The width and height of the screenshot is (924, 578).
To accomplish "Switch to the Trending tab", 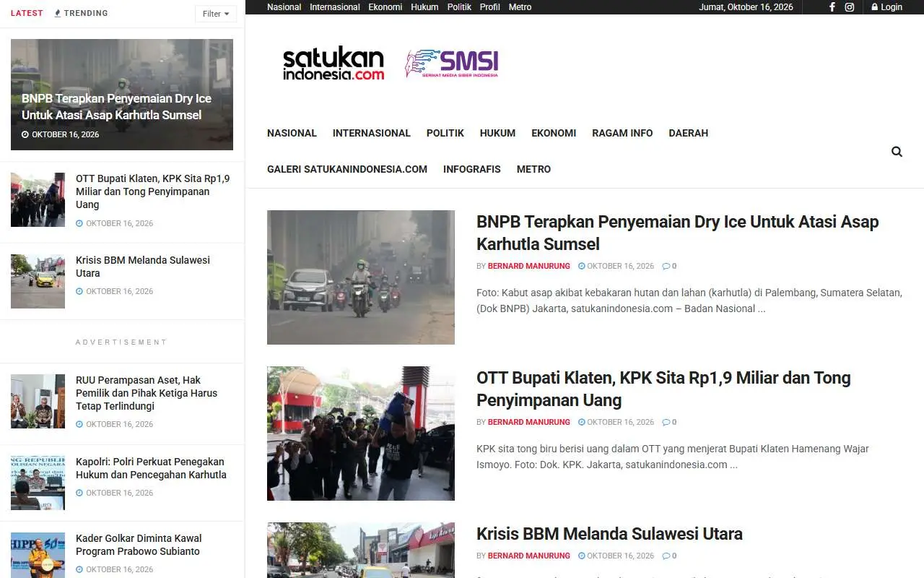I will tap(82, 13).
